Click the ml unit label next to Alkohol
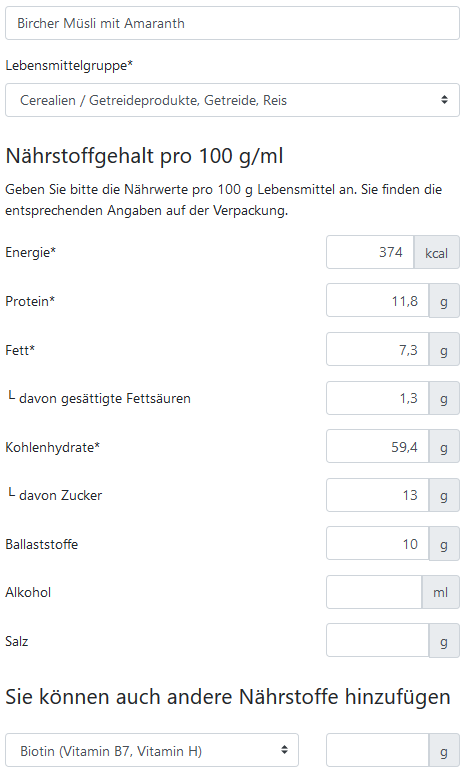 (x=441, y=592)
